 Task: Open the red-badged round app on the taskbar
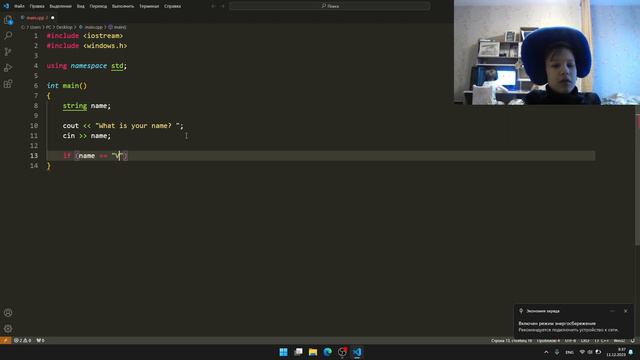[342, 352]
